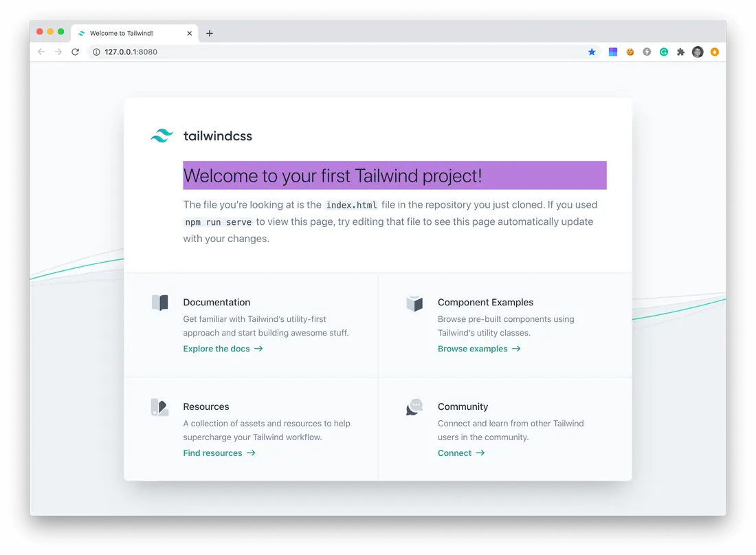Image resolution: width=756 pixels, height=555 pixels.
Task: Click the purple Welcome to your first Tailwind project heading
Action: (395, 175)
